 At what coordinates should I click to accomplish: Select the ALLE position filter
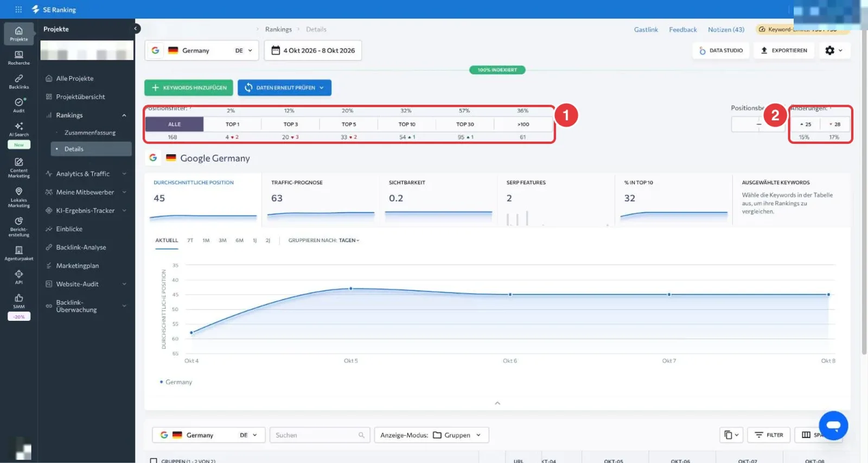174,124
